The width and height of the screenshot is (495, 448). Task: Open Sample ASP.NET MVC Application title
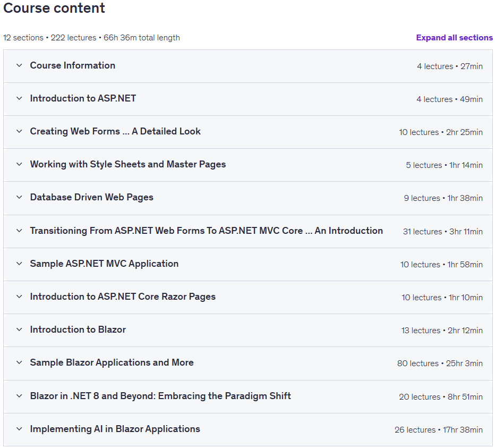[x=104, y=264]
